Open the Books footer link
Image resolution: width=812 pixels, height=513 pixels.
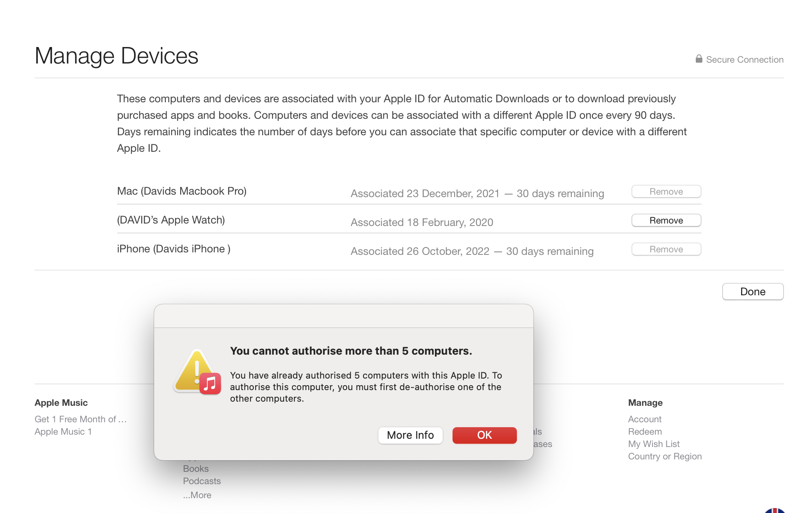click(195, 468)
